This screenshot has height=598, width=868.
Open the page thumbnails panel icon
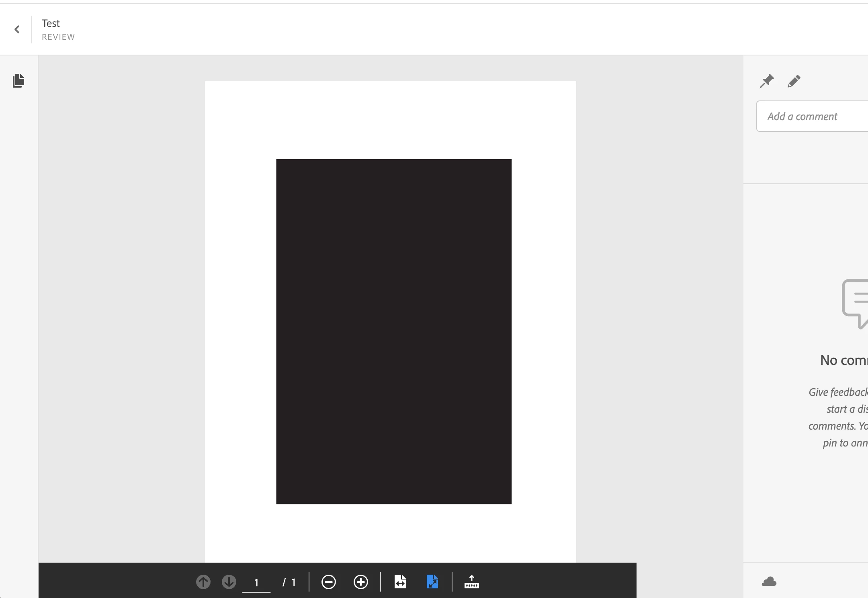[x=18, y=81]
